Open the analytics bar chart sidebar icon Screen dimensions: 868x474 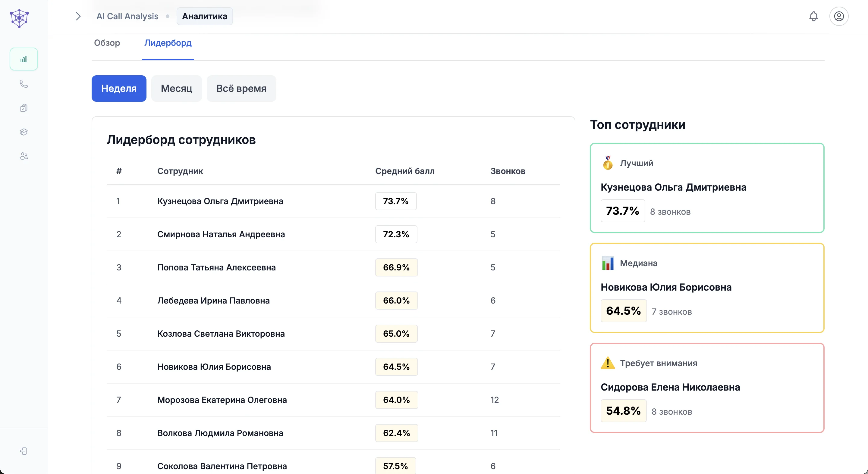tap(24, 59)
